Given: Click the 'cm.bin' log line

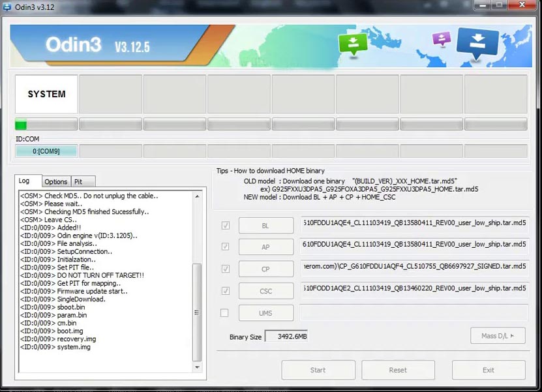Looking at the screenshot, I should click(x=48, y=324).
